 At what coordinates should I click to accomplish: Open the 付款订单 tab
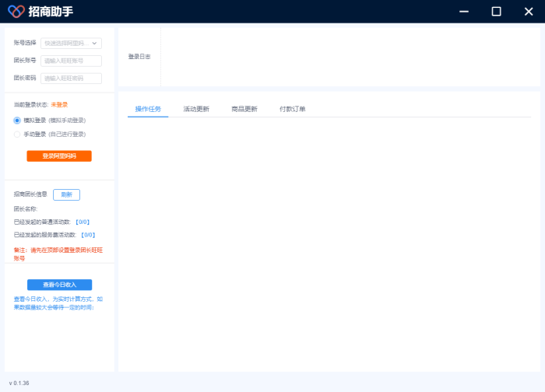click(293, 109)
